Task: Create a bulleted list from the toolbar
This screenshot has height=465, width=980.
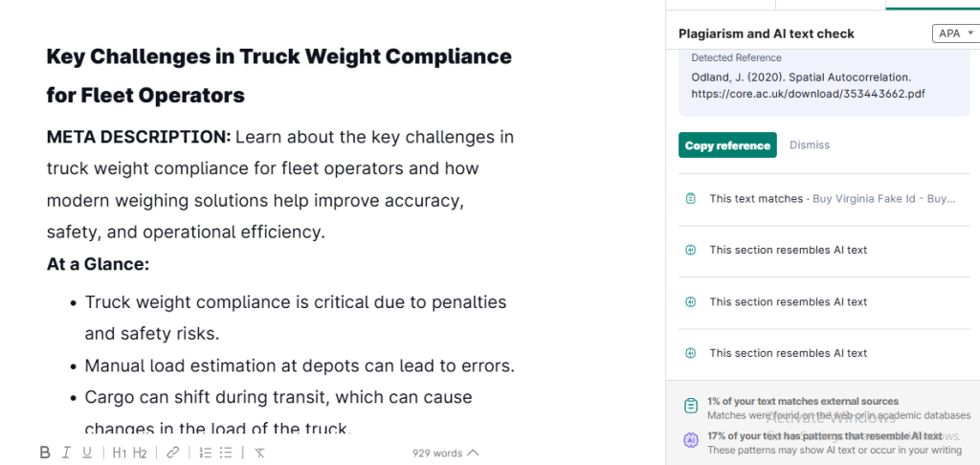Action: tap(226, 453)
